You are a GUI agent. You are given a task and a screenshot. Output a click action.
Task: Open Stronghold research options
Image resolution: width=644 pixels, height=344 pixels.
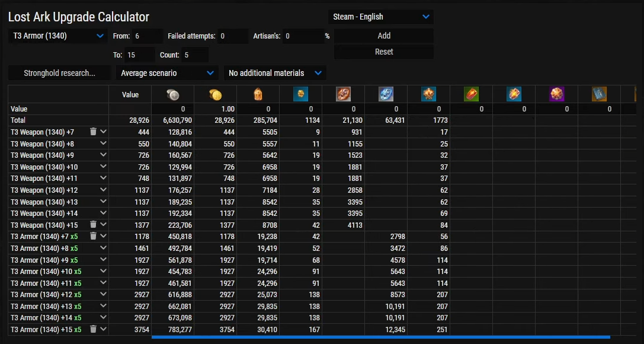pyautogui.click(x=60, y=73)
